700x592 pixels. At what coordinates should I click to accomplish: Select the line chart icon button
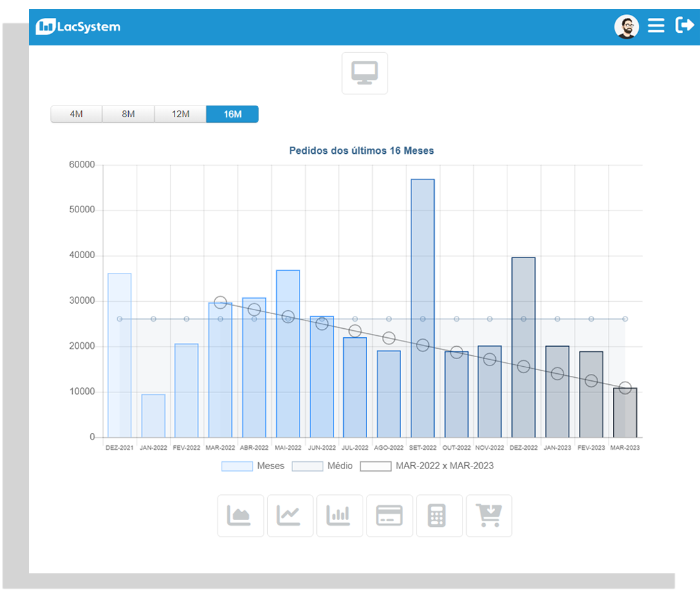click(x=290, y=515)
